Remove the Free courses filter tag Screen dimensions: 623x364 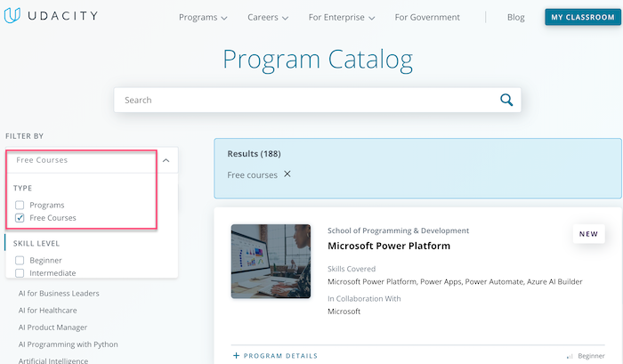point(287,174)
